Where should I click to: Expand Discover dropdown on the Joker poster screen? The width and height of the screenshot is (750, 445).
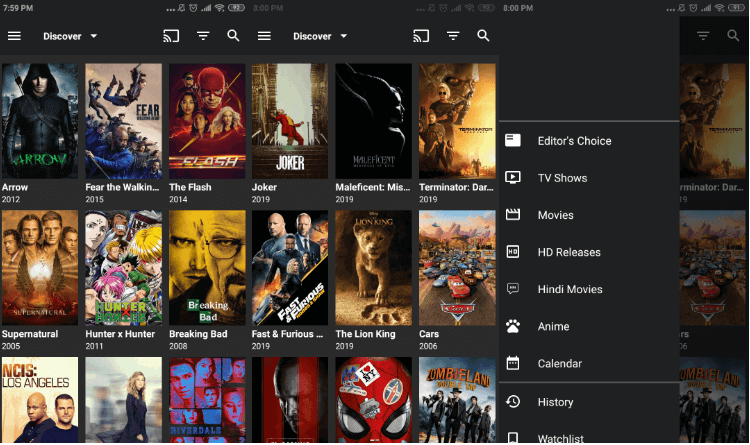320,36
